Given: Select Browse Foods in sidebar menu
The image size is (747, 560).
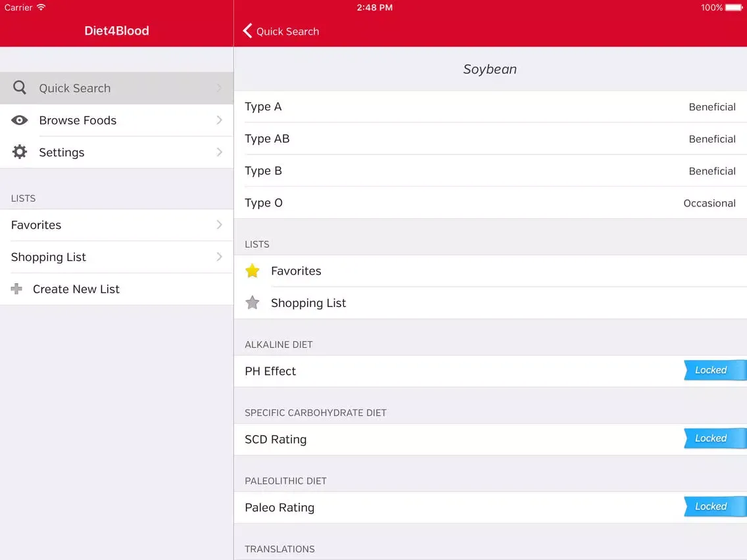Looking at the screenshot, I should pos(117,120).
